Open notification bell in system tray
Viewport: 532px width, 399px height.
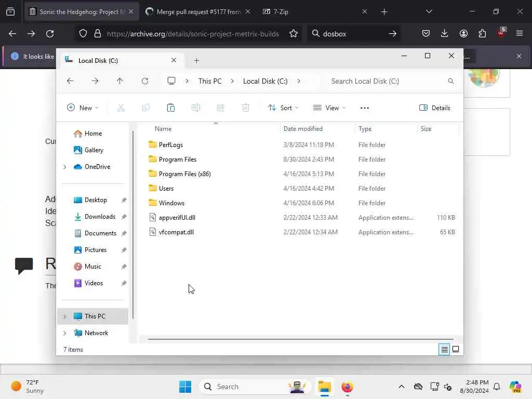497,387
